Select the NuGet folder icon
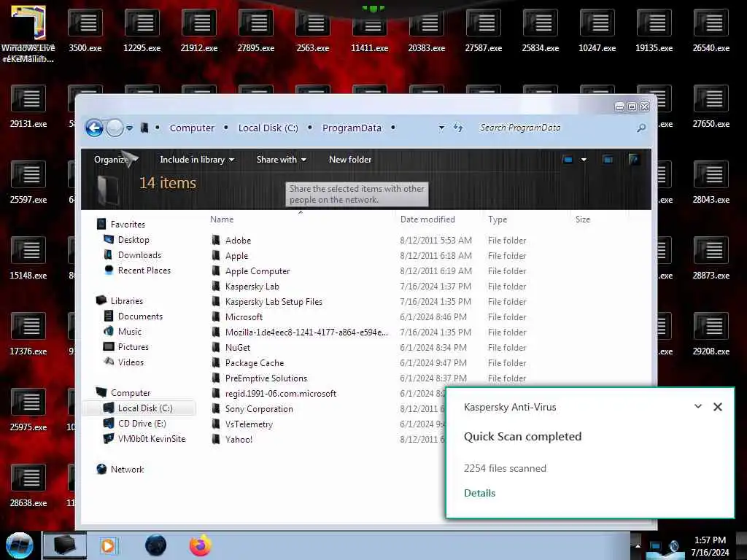 coord(216,347)
